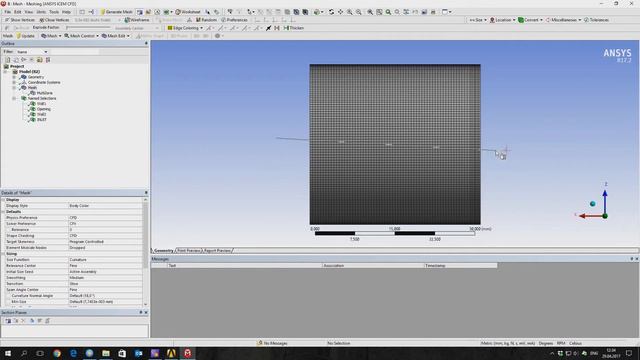This screenshot has width=640, height=360.
Task: Open the Units menu
Action: point(41,12)
